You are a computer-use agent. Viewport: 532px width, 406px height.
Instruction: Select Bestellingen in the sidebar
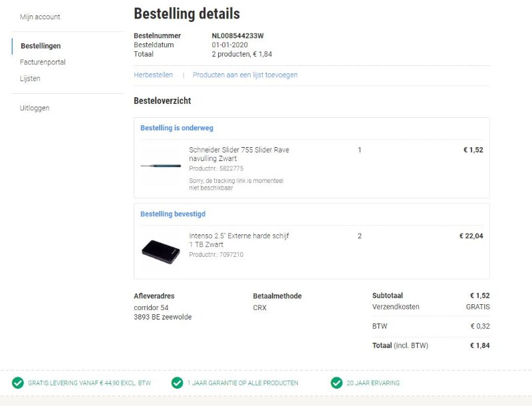click(x=40, y=46)
